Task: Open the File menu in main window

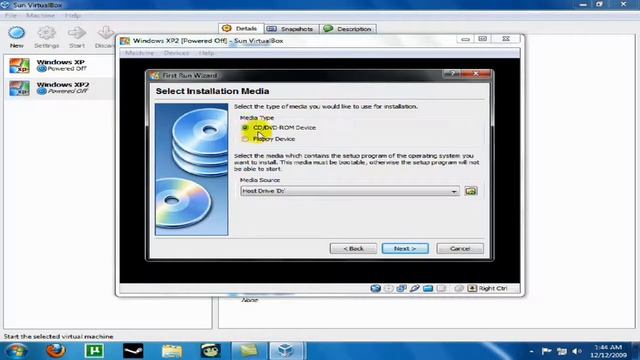Action: pyautogui.click(x=11, y=16)
